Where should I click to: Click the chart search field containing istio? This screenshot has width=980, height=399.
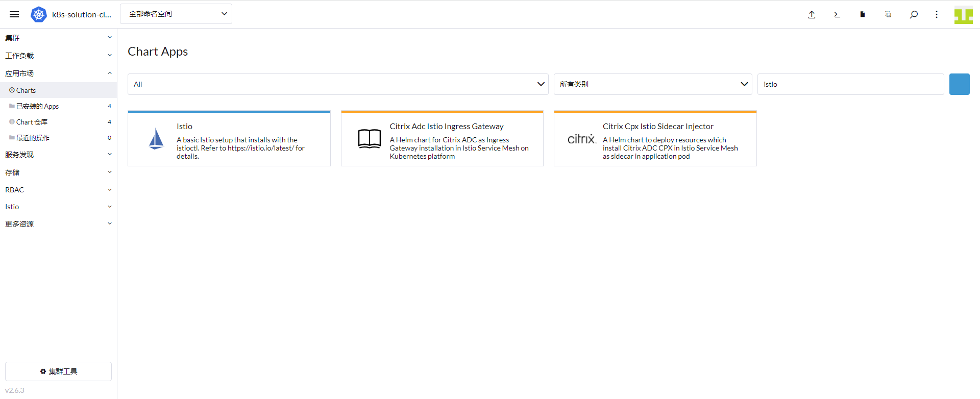[851, 84]
